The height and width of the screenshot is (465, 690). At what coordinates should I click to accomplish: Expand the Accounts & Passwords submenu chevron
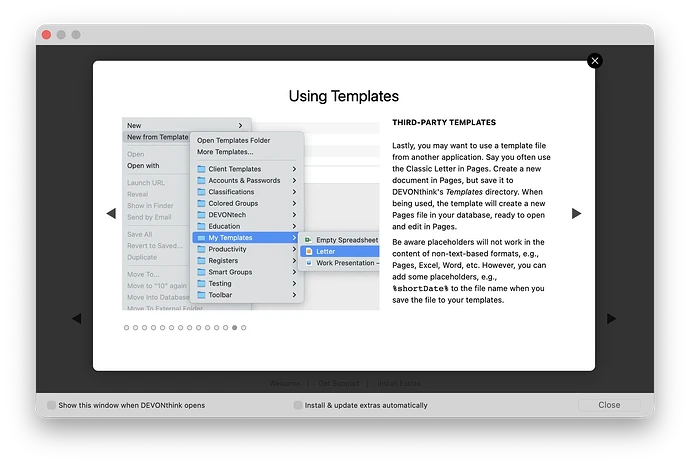pos(294,180)
